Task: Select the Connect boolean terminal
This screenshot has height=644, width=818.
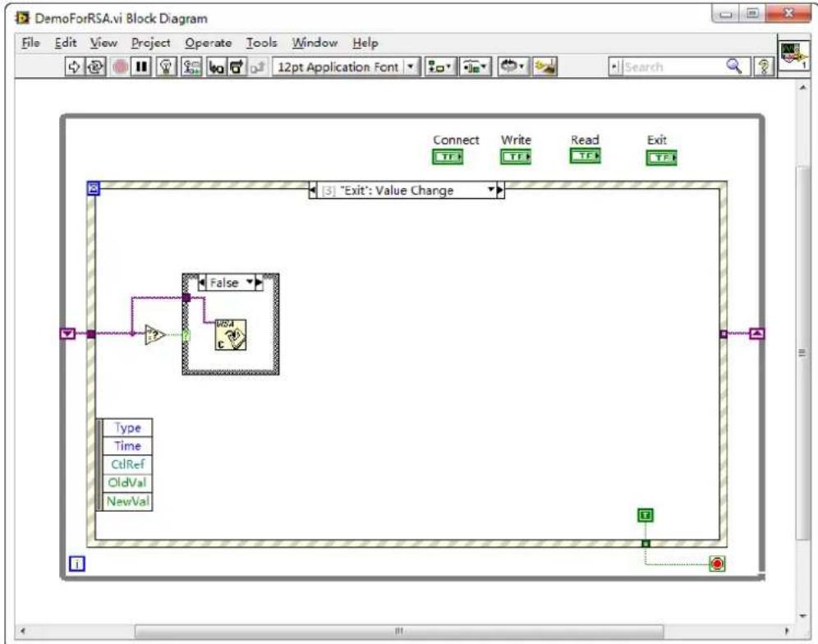Action: pyautogui.click(x=448, y=157)
